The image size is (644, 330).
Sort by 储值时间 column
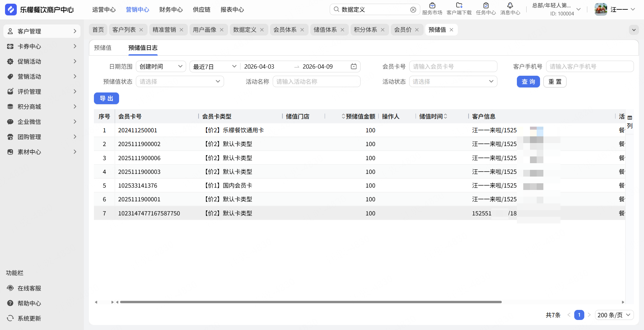pos(445,116)
